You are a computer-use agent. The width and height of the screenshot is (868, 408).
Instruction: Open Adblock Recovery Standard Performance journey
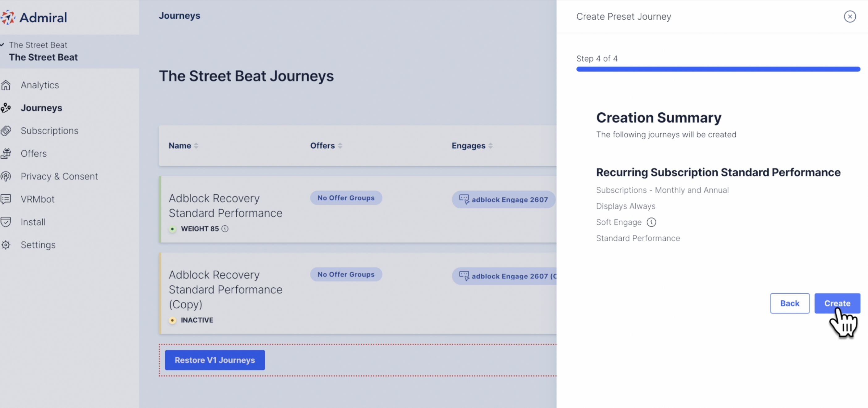225,206
